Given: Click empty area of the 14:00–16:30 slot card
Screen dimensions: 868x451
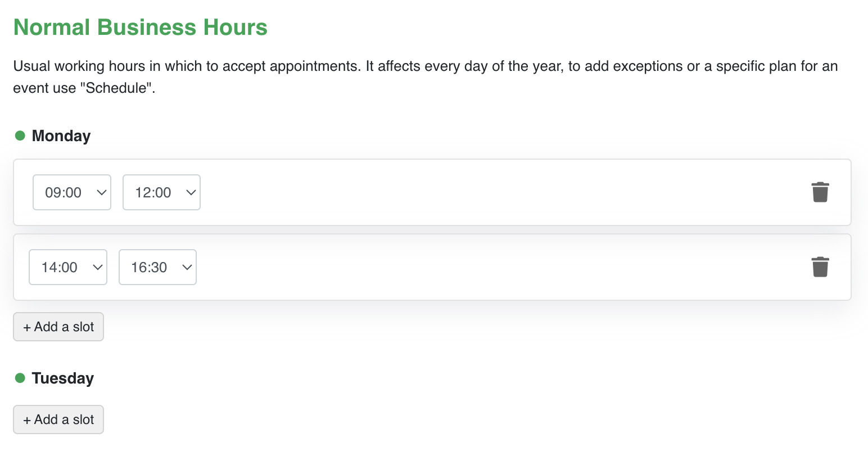Looking at the screenshot, I should [x=478, y=267].
